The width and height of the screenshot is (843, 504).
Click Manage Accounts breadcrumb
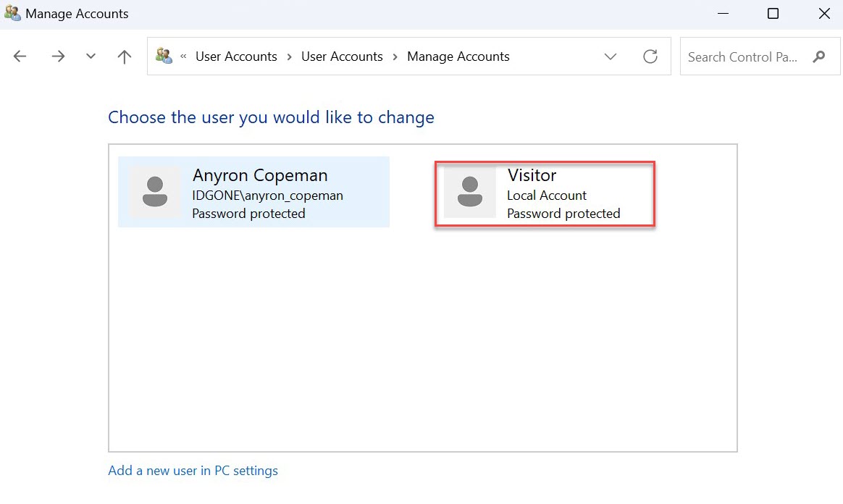tap(458, 56)
